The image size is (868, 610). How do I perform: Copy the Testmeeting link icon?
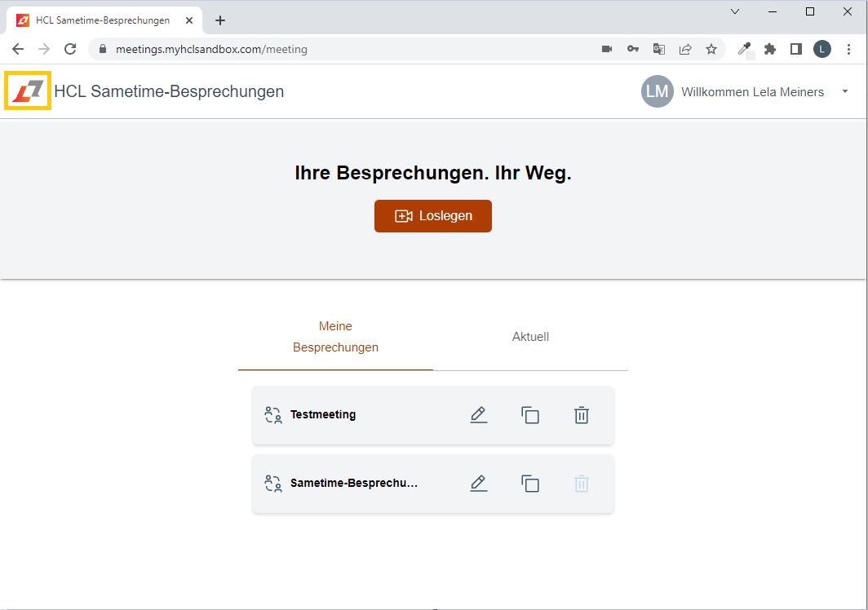coord(529,414)
